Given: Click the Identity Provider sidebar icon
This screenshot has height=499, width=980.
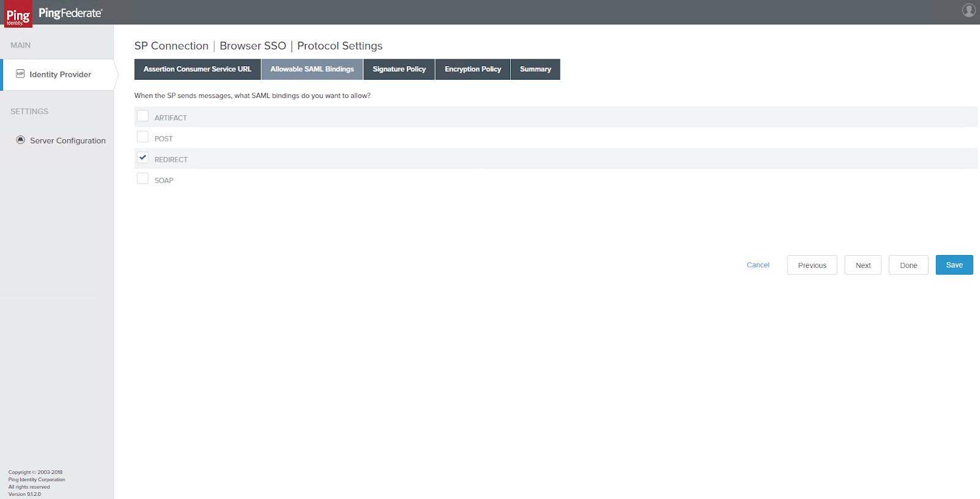Looking at the screenshot, I should (x=20, y=74).
